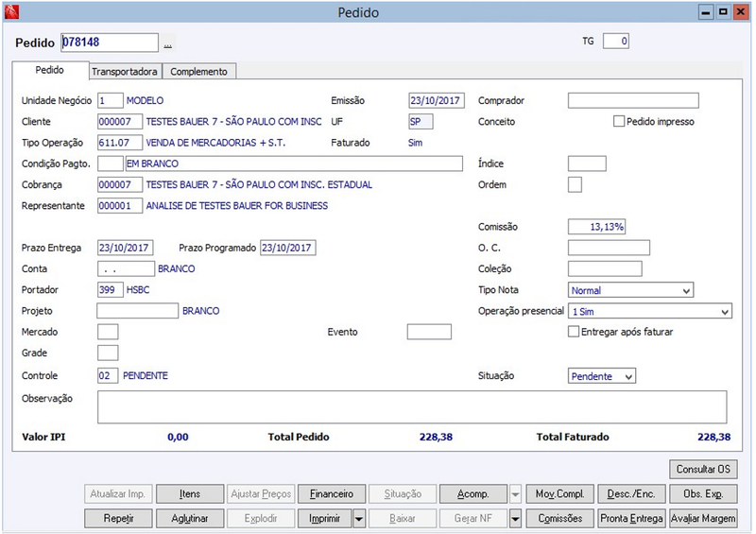Toggle the Ordem checkbox

pos(575,184)
